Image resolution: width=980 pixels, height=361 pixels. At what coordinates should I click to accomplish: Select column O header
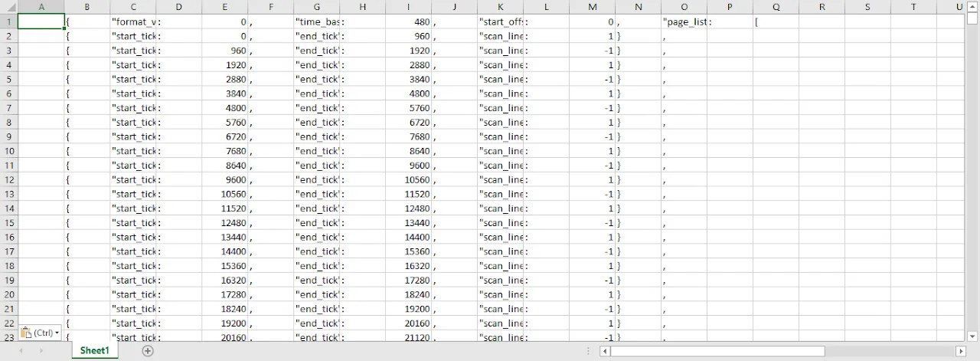click(x=684, y=7)
